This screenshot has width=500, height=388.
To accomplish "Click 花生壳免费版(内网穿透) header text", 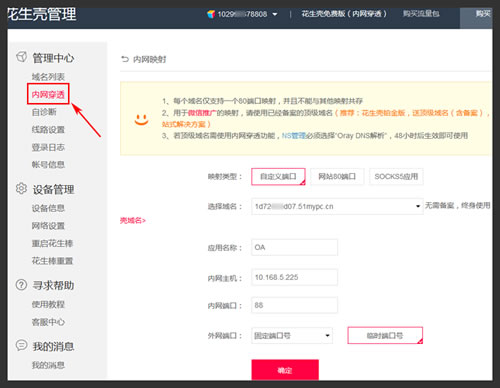I will coord(344,14).
